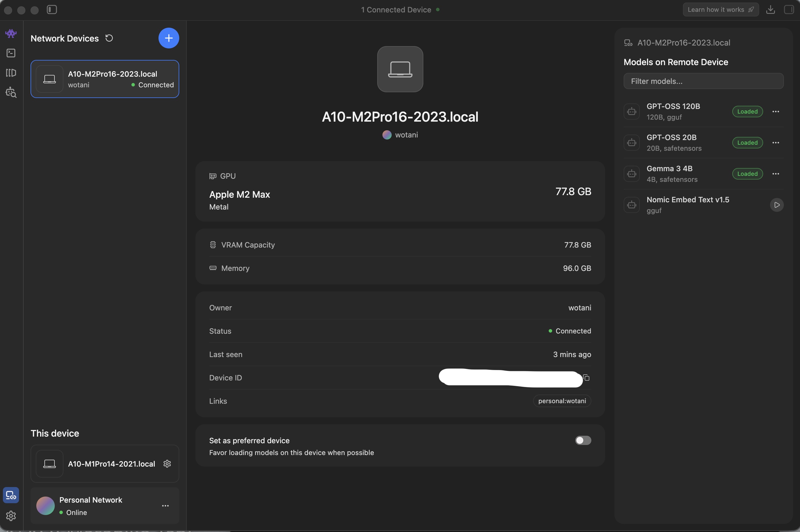Select the Network Devices sidebar tab
The width and height of the screenshot is (800, 532).
(x=11, y=495)
